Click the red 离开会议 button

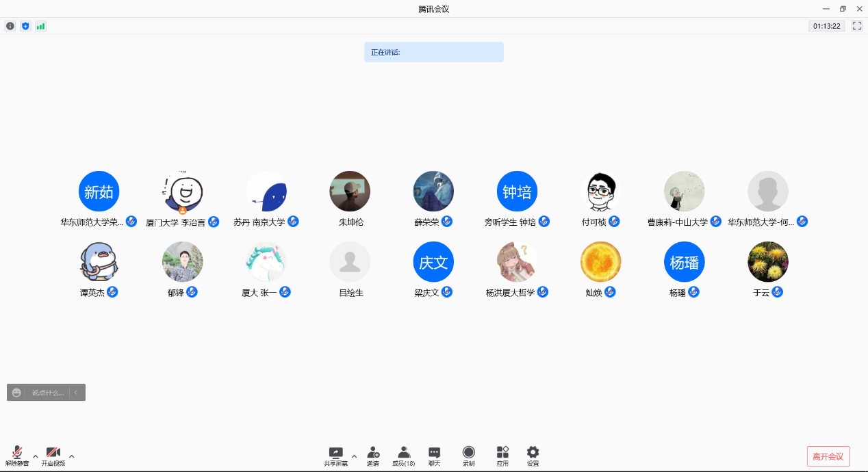click(828, 456)
